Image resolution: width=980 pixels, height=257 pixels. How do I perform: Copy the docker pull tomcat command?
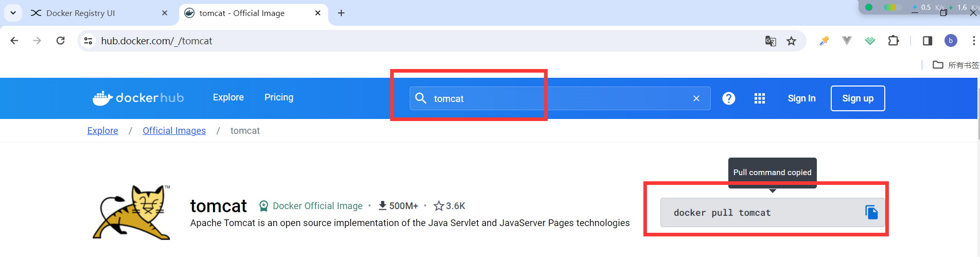pos(871,212)
